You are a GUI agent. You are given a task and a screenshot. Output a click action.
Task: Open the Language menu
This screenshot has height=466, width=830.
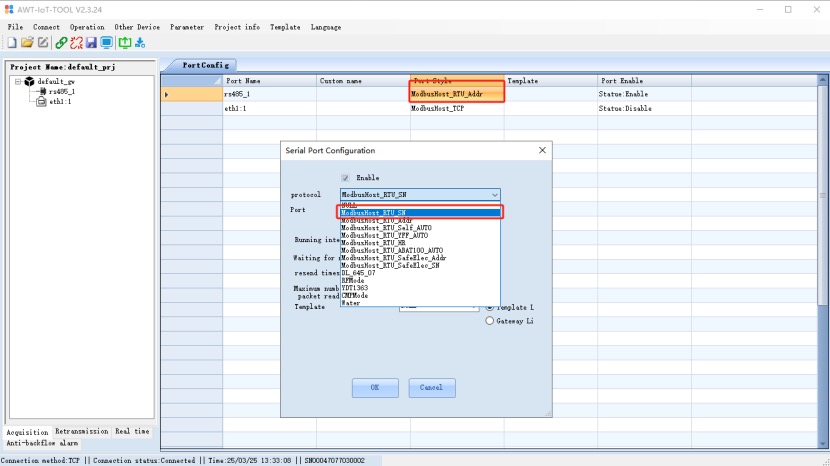[x=326, y=27]
